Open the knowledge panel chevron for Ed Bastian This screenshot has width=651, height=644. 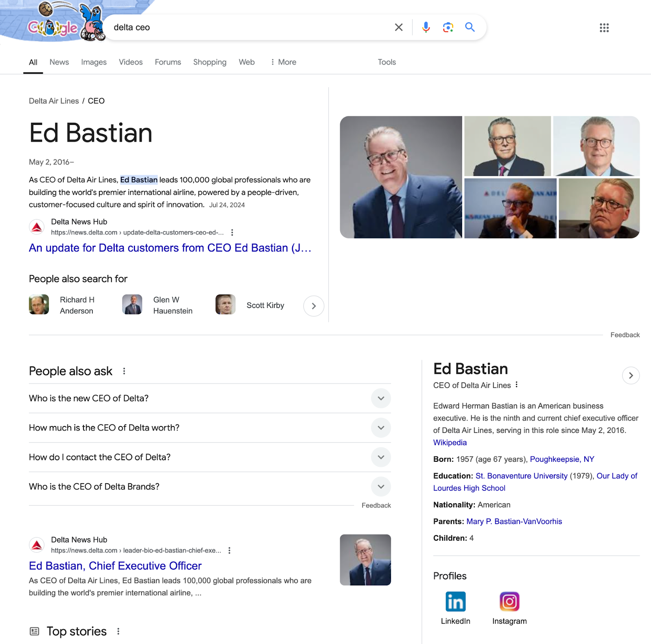(631, 375)
